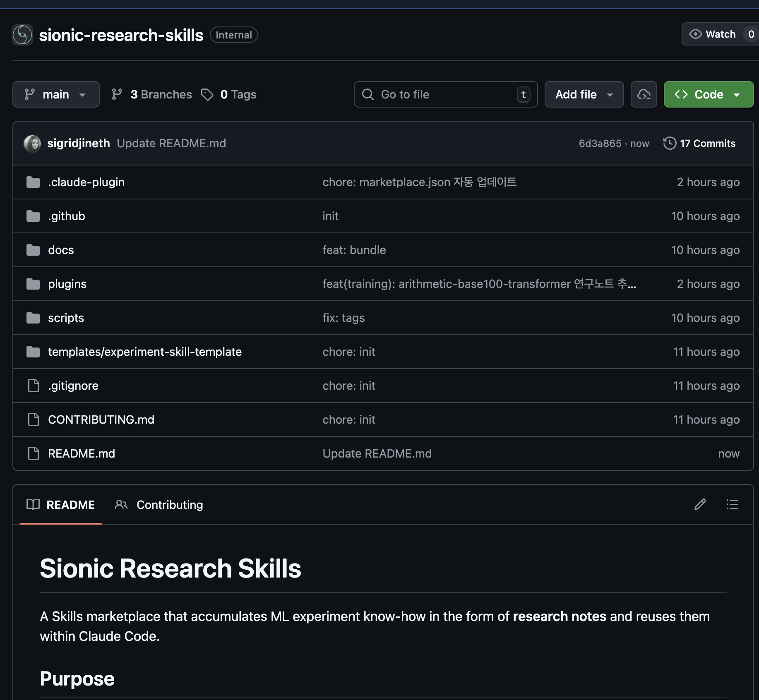Click the tag icon for Tags
The height and width of the screenshot is (700, 759).
[x=207, y=94]
